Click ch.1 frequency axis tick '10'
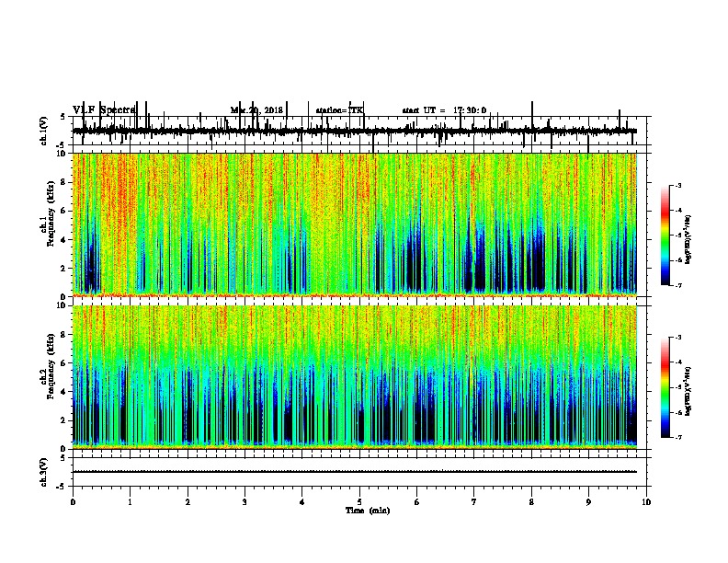The height and width of the screenshot is (563, 728). (63, 154)
